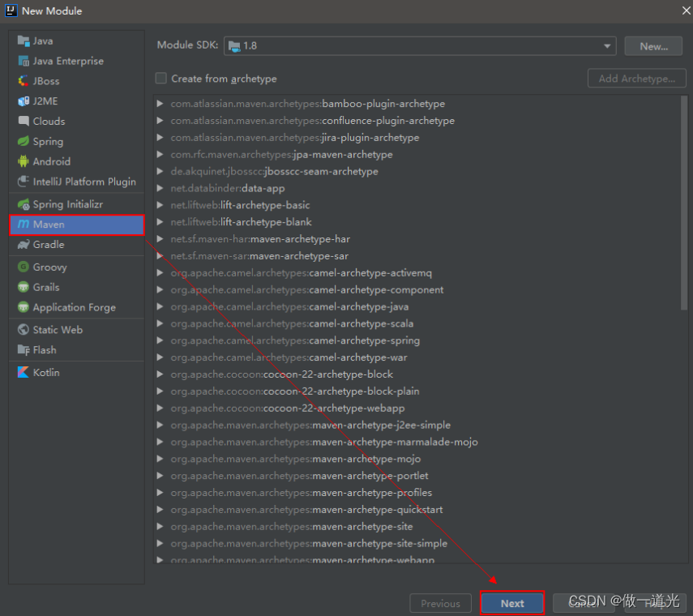Expand camel-archetype-activemq arrow
Image resolution: width=693 pixels, height=616 pixels.
pyautogui.click(x=160, y=272)
